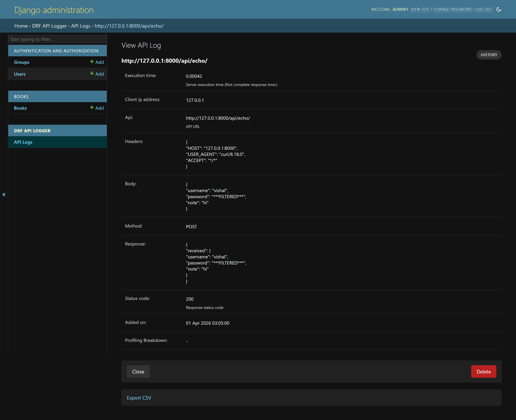
Task: Open Authentication and Authorization section header
Action: 56,51
